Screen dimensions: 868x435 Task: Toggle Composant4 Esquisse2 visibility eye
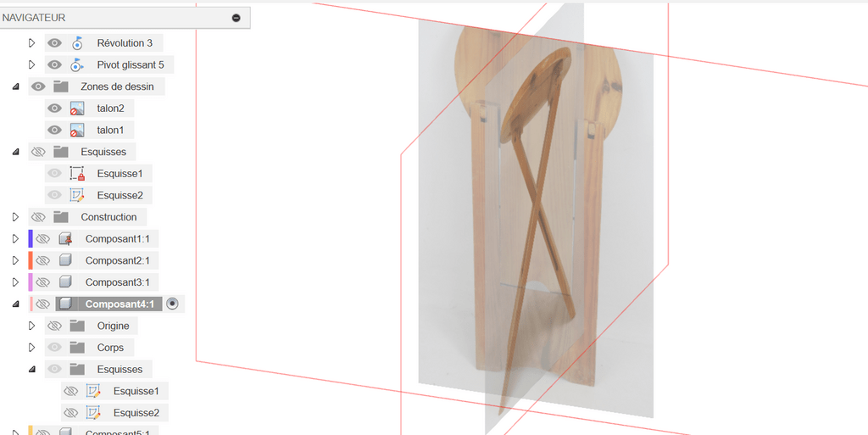point(71,413)
